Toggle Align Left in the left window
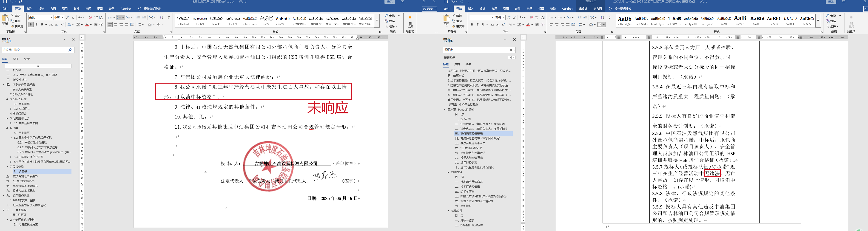 [x=110, y=25]
